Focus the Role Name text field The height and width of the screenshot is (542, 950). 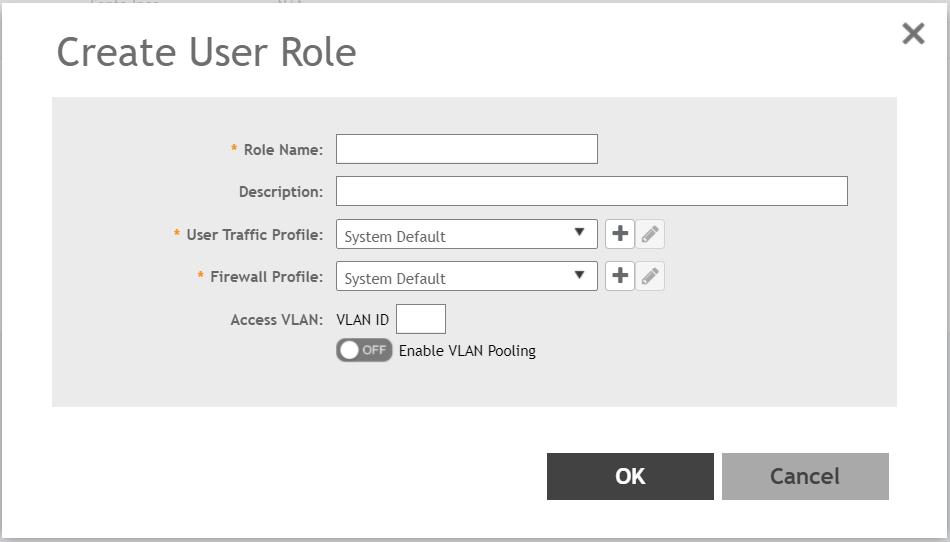click(466, 149)
